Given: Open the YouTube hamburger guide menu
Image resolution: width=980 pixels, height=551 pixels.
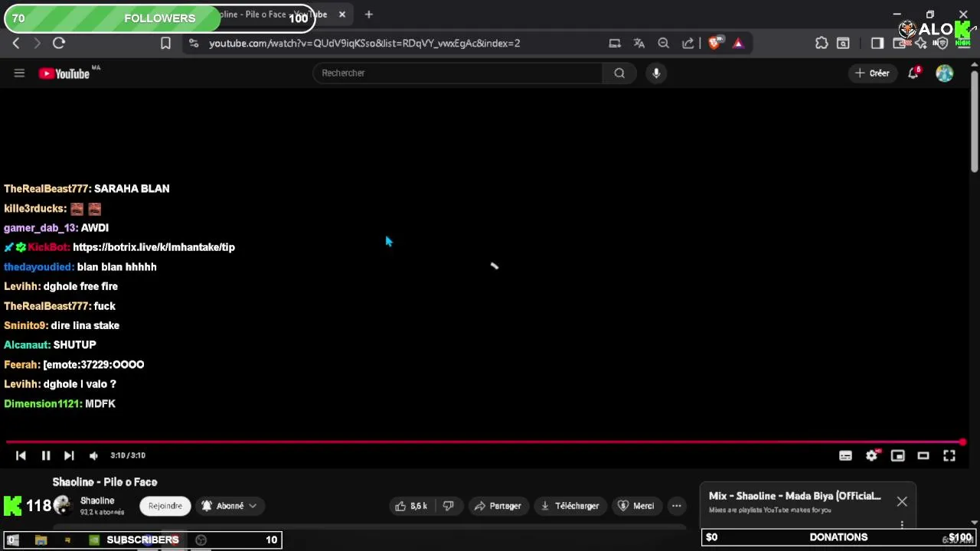Looking at the screenshot, I should pos(19,73).
